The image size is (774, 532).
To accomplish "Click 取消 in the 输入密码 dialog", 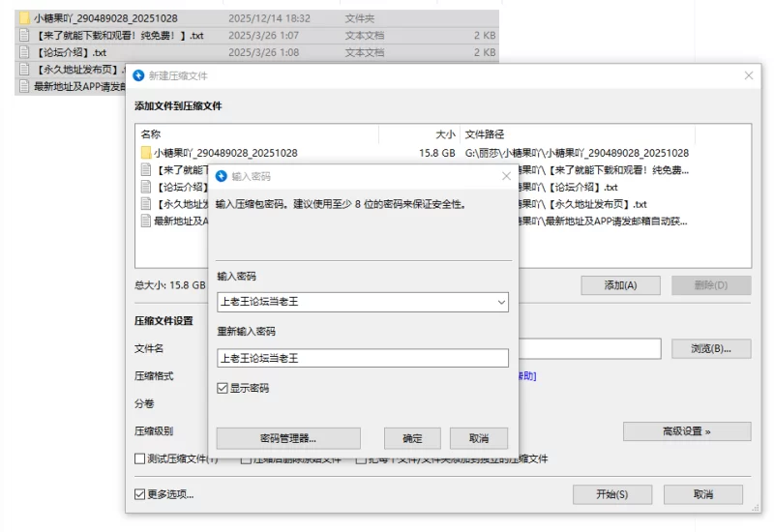I will coord(479,438).
